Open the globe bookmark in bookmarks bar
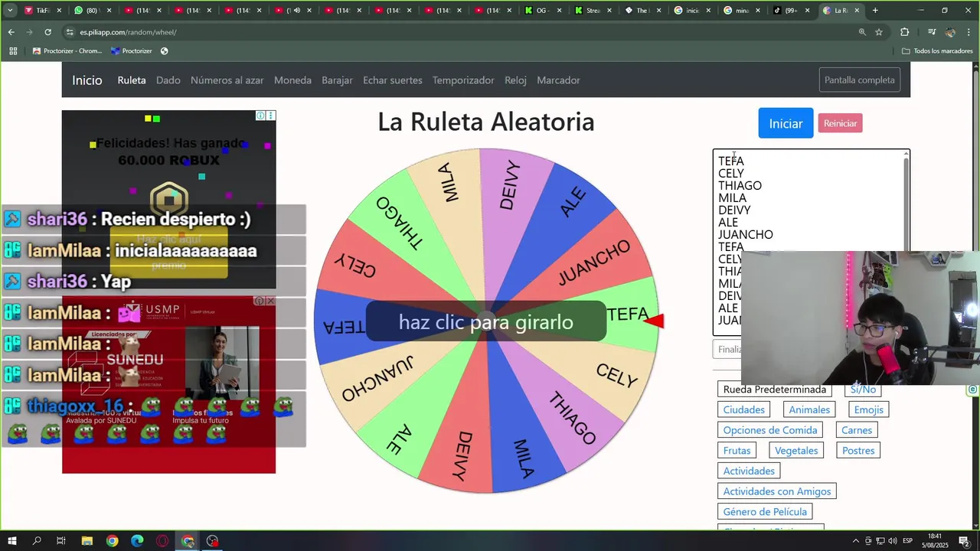Image resolution: width=980 pixels, height=551 pixels. click(164, 51)
